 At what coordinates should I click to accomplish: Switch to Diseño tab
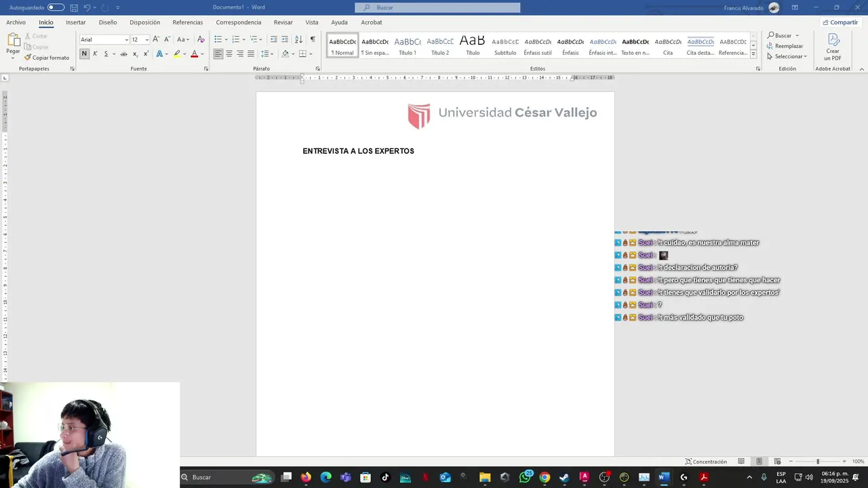108,22
